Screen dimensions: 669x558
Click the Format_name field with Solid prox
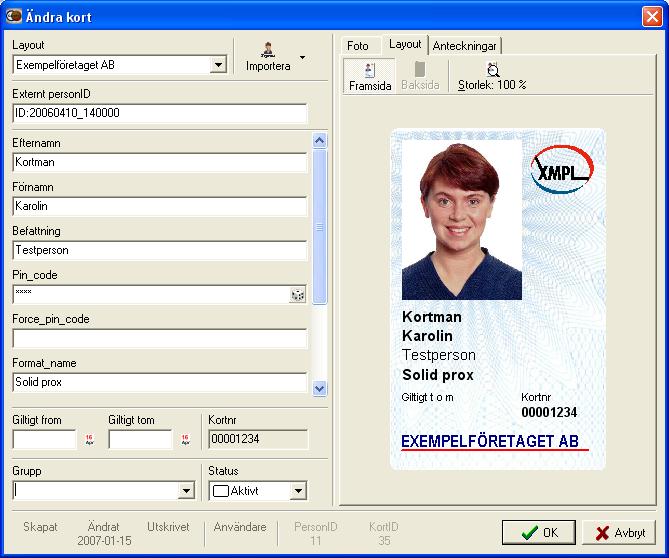tap(160, 382)
